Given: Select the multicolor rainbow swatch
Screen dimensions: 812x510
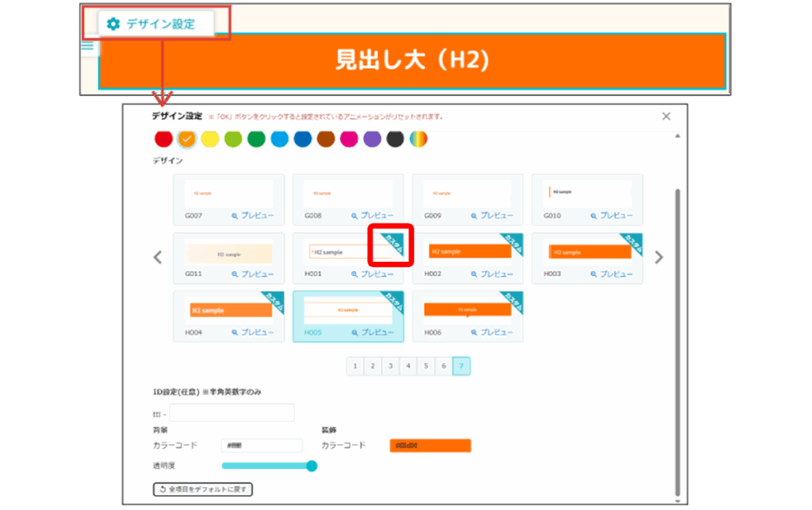Looking at the screenshot, I should click(x=418, y=140).
